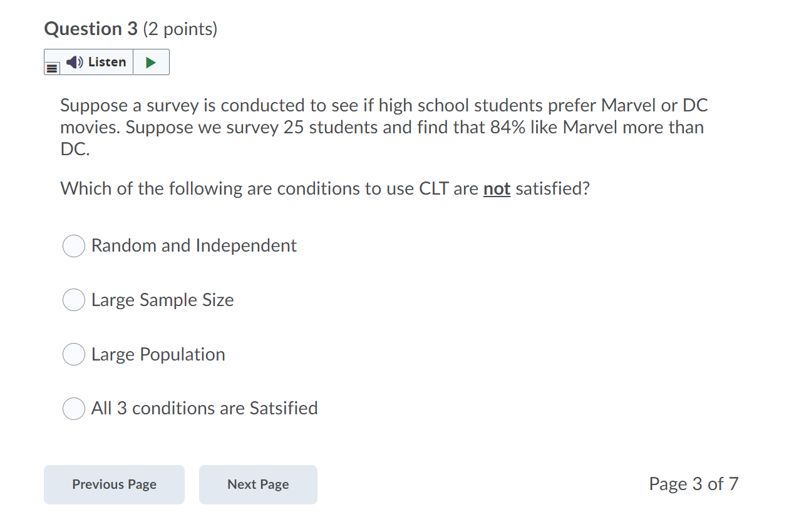This screenshot has width=799, height=532.
Task: Mark the All 3 conditions radio button
Action: (x=74, y=409)
